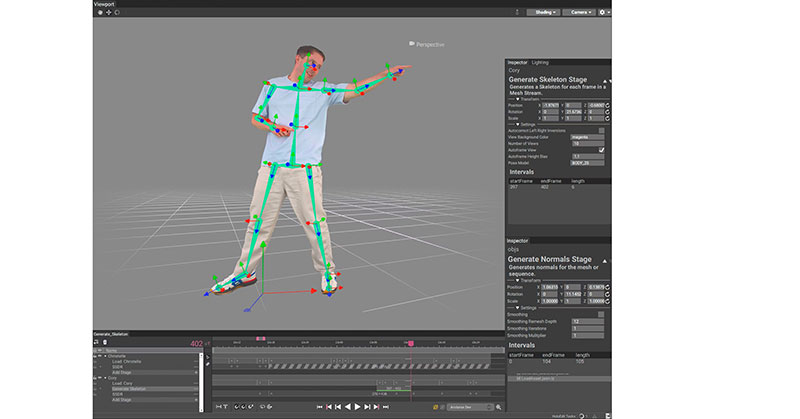Enable Autocorrect Left/Right Inversions checkbox
The image size is (800, 419).
pyautogui.click(x=602, y=130)
